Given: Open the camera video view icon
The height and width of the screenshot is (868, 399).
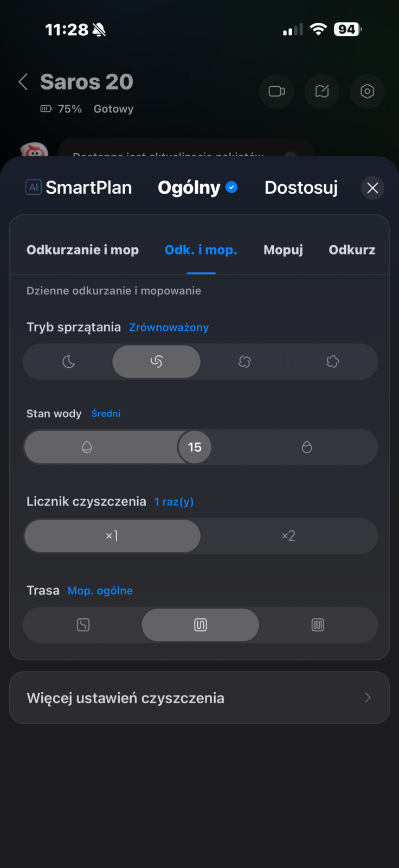Looking at the screenshot, I should (276, 91).
